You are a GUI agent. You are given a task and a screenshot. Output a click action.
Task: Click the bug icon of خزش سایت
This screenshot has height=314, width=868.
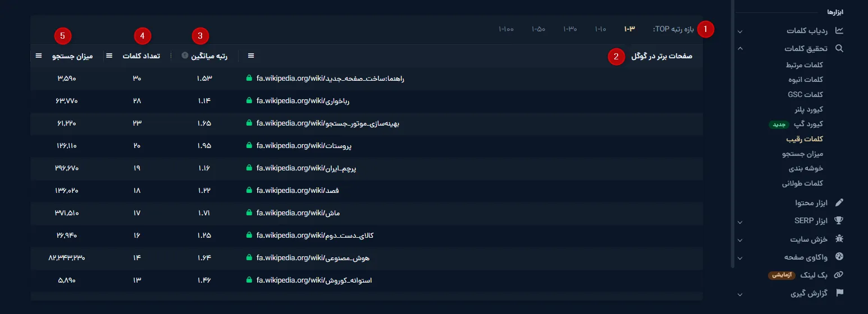[839, 239]
